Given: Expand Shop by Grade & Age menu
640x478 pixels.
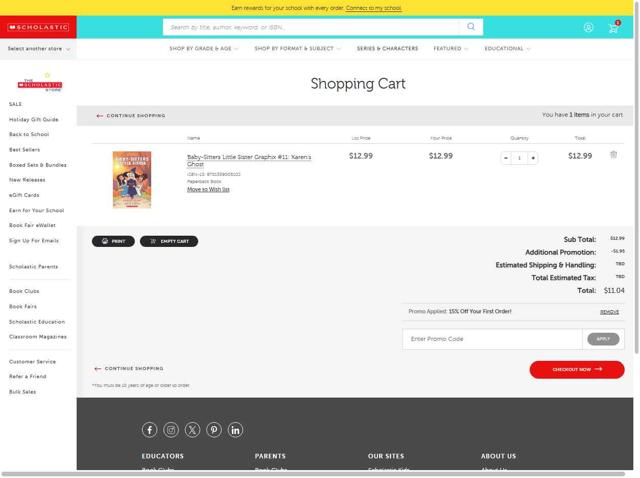Looking at the screenshot, I should pyautogui.click(x=204, y=49).
